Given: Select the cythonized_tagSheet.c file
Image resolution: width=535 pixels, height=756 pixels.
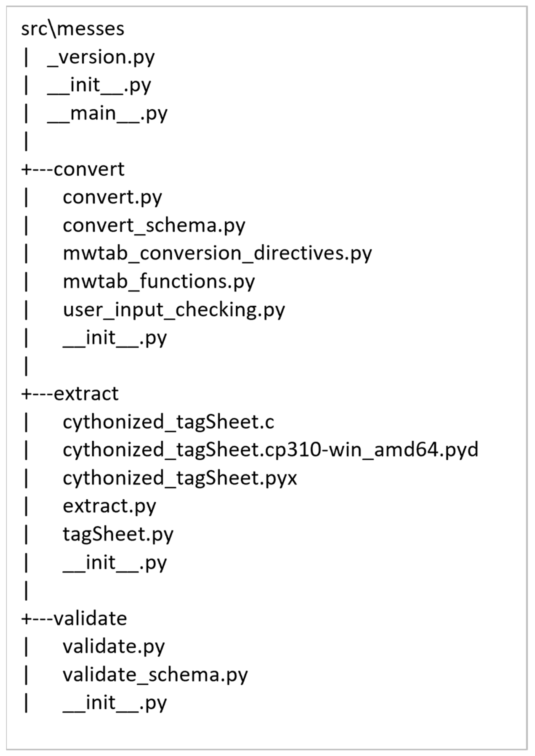Looking at the screenshot, I should click(x=168, y=422).
